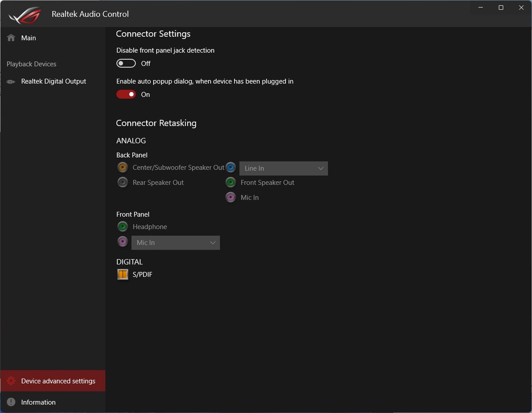
Task: Click the ROG logo icon
Action: (25, 15)
